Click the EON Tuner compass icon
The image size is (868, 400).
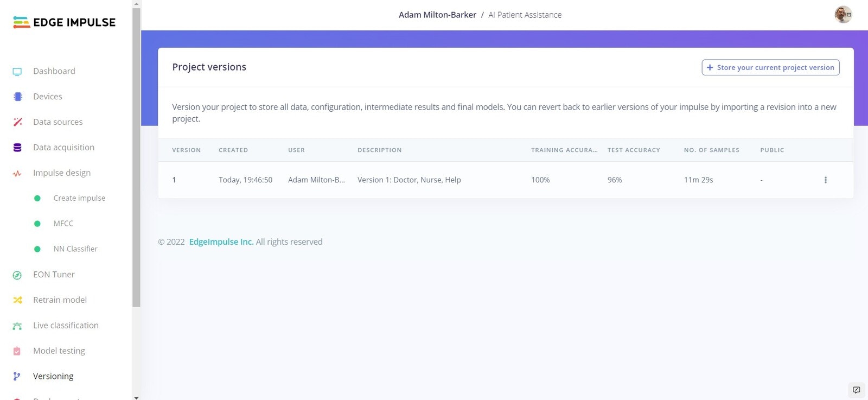click(17, 275)
